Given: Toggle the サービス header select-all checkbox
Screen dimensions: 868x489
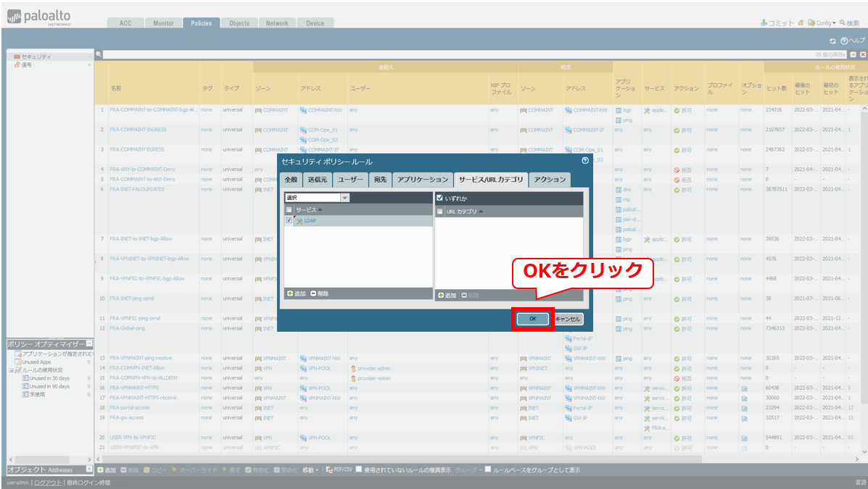Looking at the screenshot, I should (289, 209).
